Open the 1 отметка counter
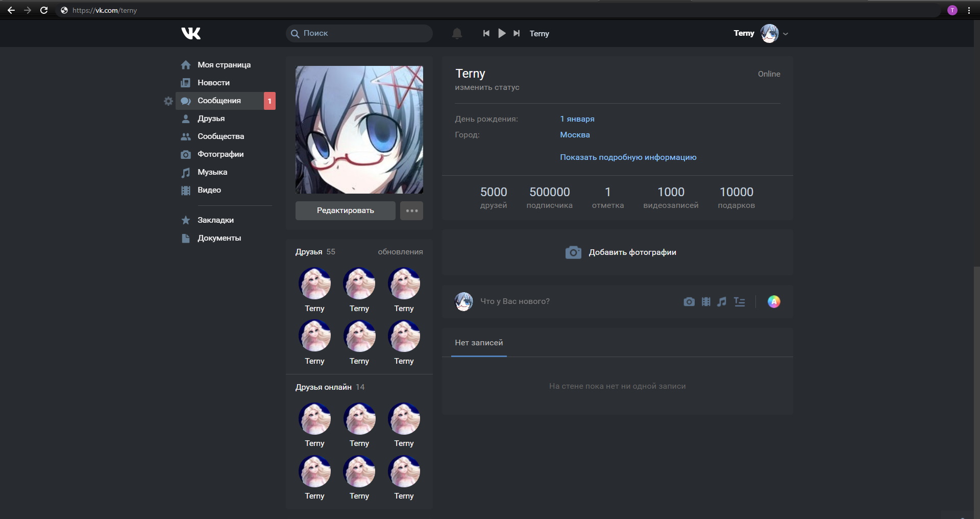 (x=608, y=198)
